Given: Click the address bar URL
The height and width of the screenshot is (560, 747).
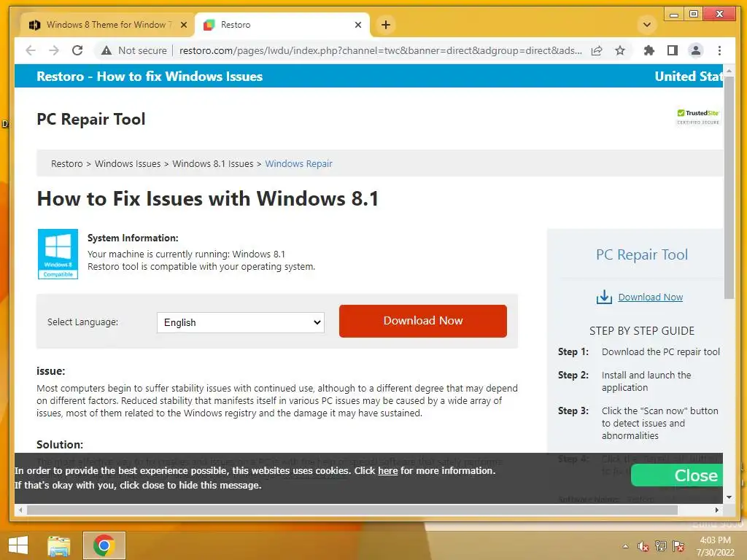Looking at the screenshot, I should [x=380, y=50].
